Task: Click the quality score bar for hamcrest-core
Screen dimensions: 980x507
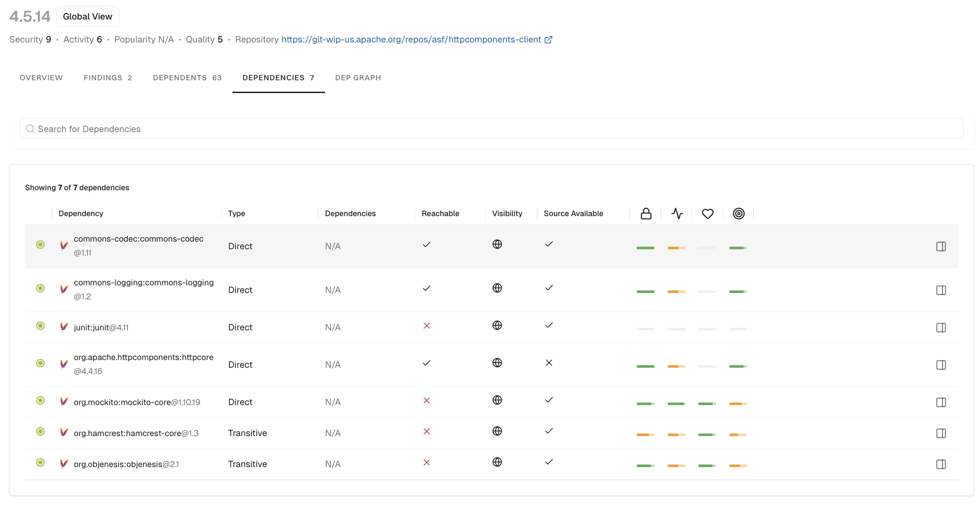Action: point(738,435)
